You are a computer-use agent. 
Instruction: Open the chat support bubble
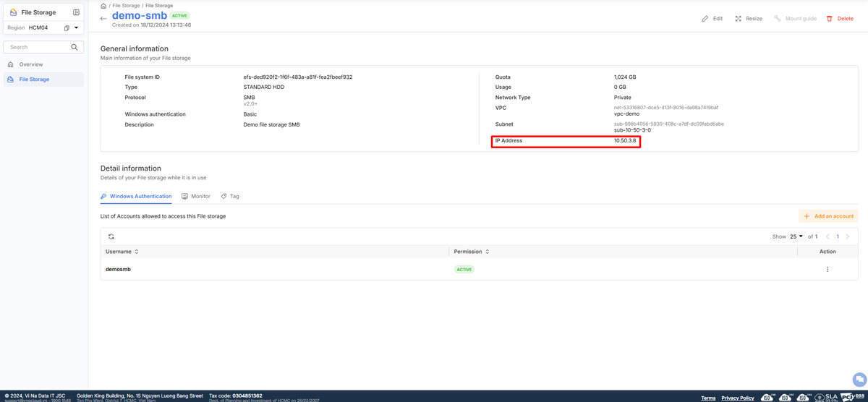[x=859, y=379]
